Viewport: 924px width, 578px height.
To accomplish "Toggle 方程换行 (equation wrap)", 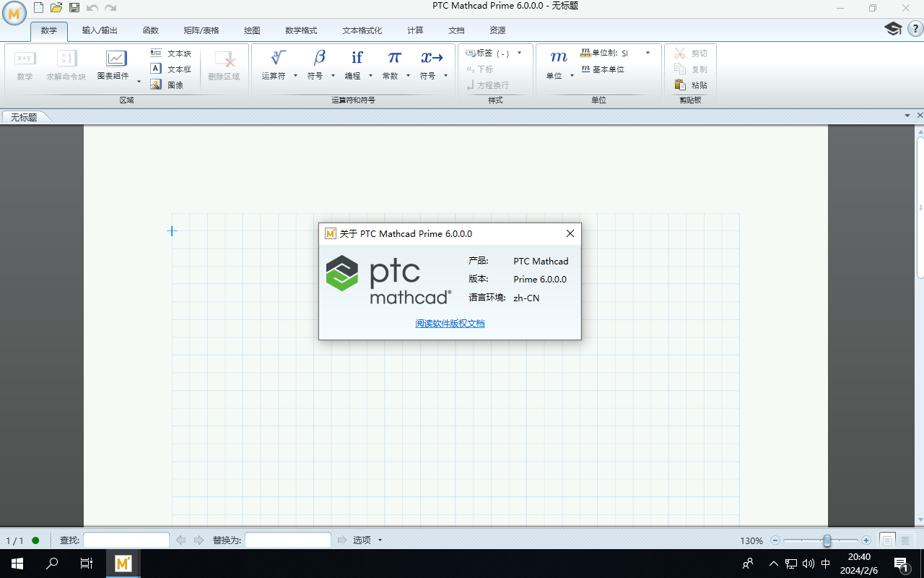I will (x=487, y=85).
